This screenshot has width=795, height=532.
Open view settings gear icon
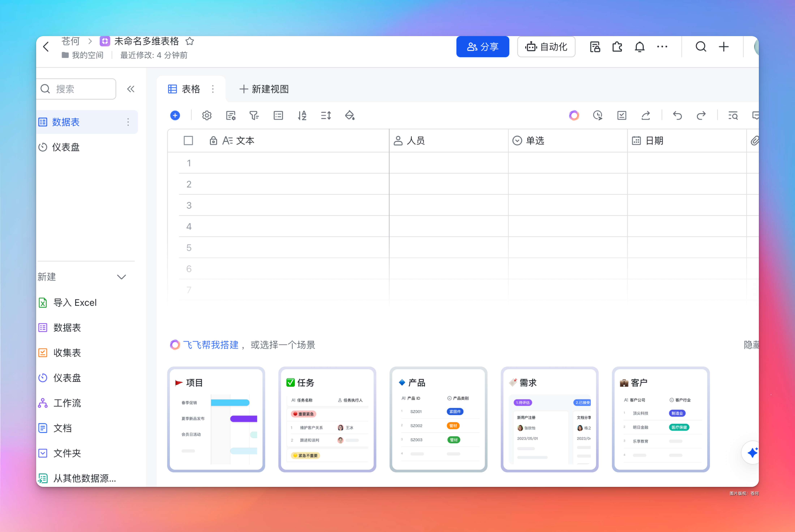point(207,116)
